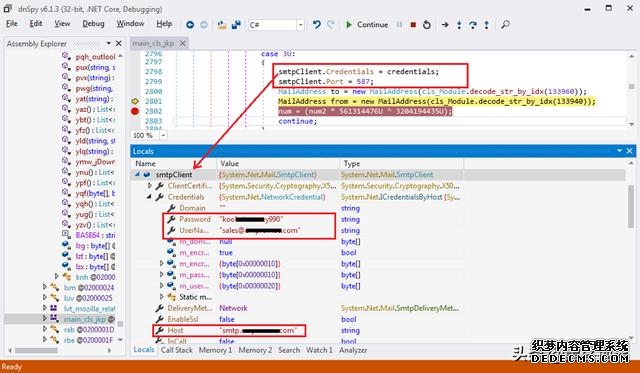The width and height of the screenshot is (640, 373).
Task: Open the Edit menu
Action: point(36,24)
